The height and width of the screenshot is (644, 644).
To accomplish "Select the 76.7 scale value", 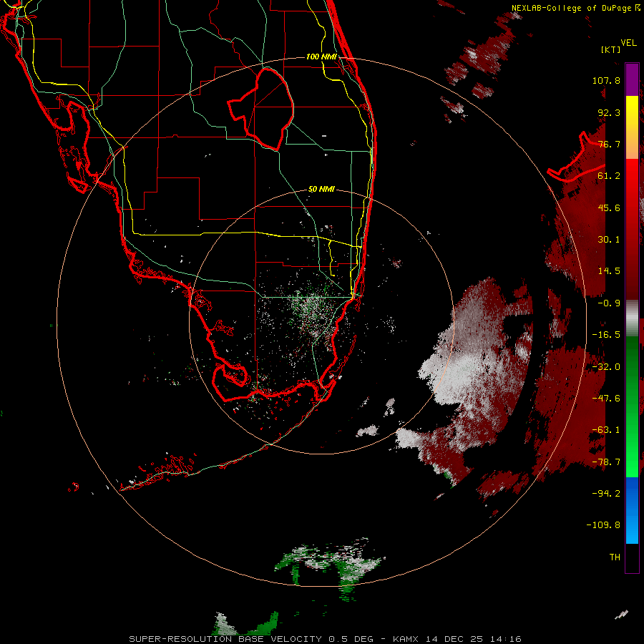I will (609, 144).
